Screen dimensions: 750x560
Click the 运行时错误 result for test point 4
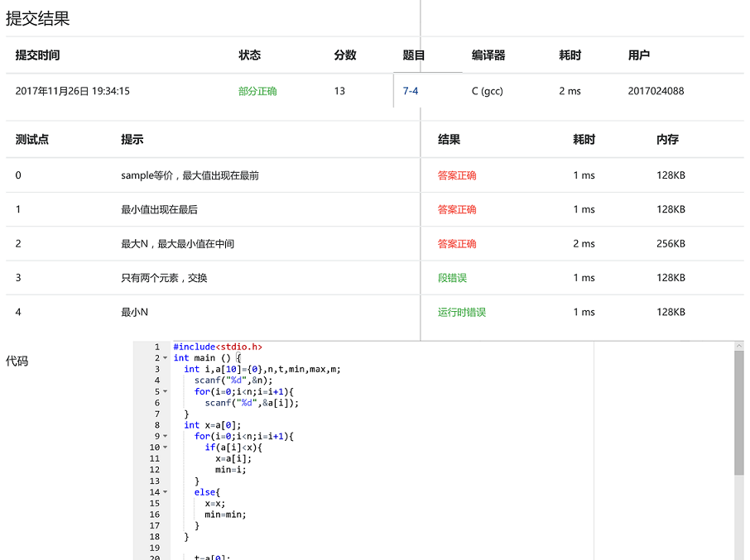coord(462,312)
